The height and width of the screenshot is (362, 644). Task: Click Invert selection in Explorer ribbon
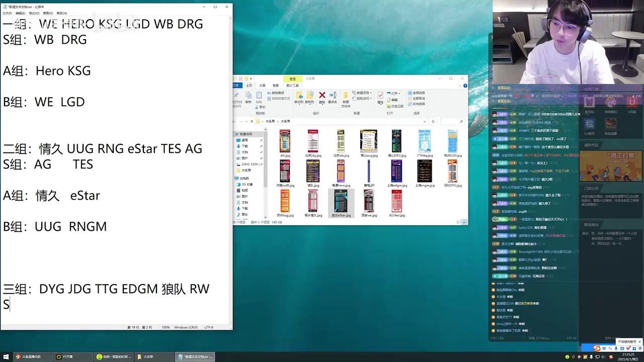(416, 104)
